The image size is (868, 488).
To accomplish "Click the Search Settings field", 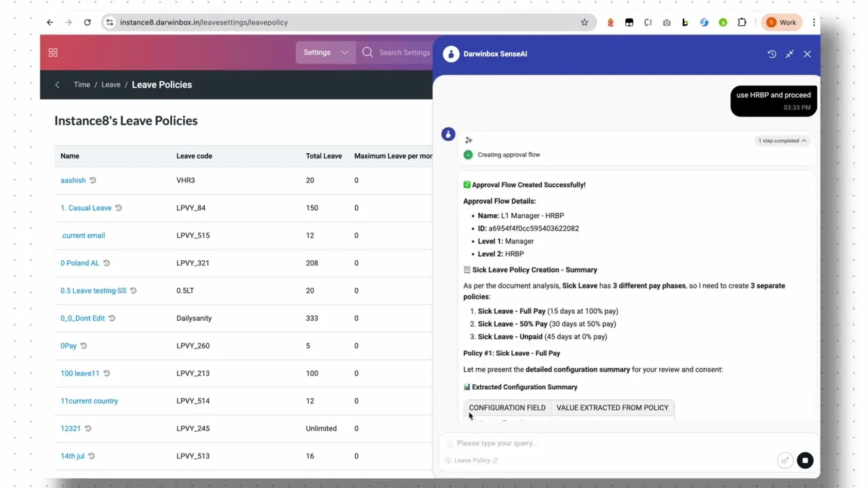I will coord(404,52).
